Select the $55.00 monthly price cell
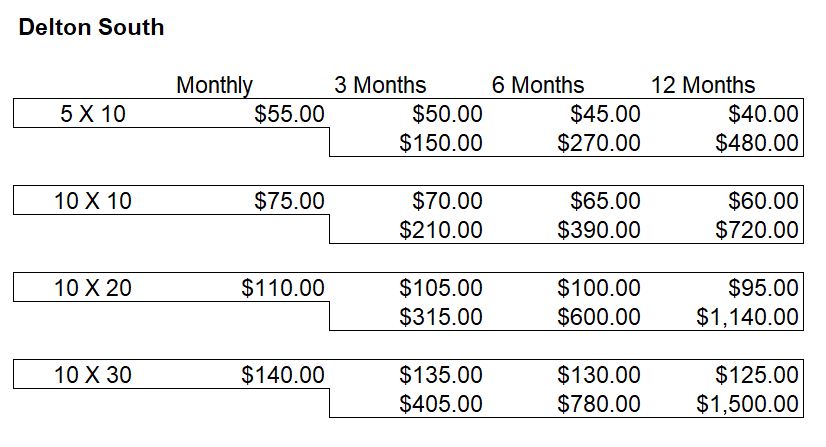This screenshot has height=447, width=826. point(289,114)
